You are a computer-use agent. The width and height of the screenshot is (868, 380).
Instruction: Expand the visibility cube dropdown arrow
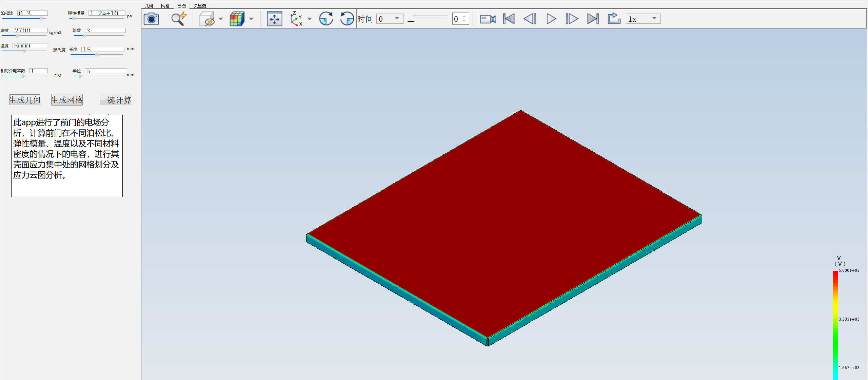pyautogui.click(x=221, y=19)
